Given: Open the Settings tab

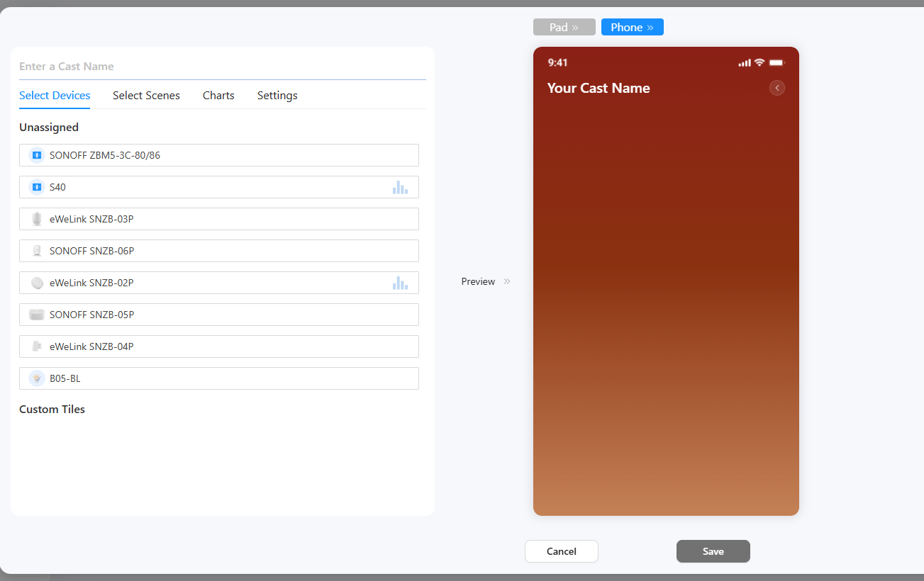Looking at the screenshot, I should [x=277, y=96].
